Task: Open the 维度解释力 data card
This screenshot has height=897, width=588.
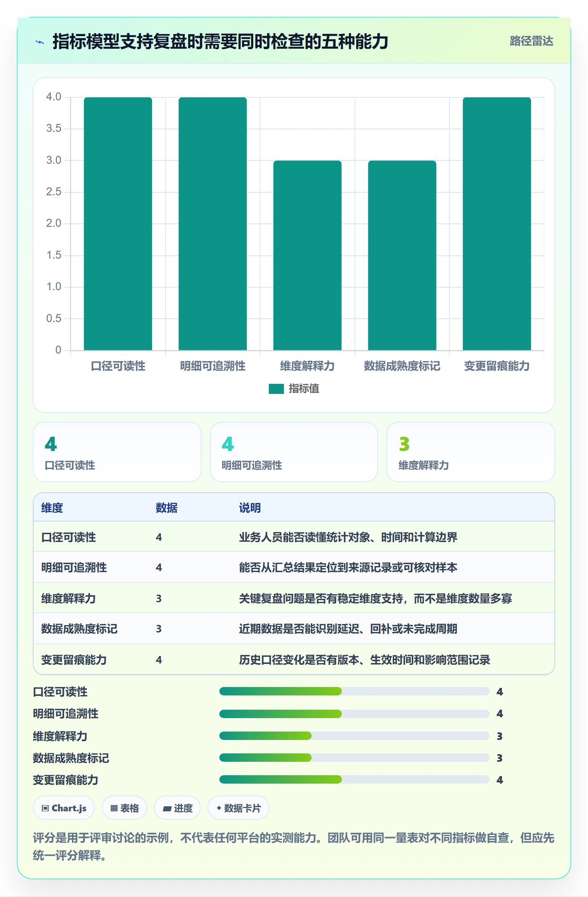Action: [471, 452]
